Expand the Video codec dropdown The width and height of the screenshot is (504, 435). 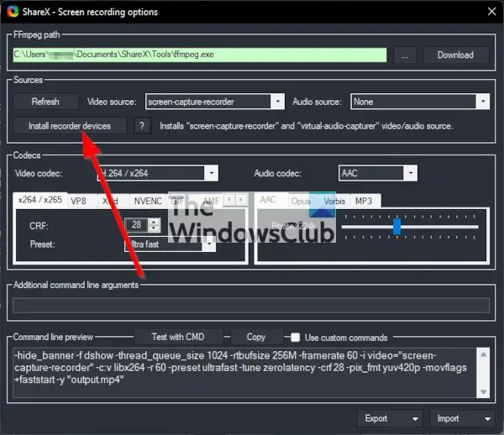[211, 173]
